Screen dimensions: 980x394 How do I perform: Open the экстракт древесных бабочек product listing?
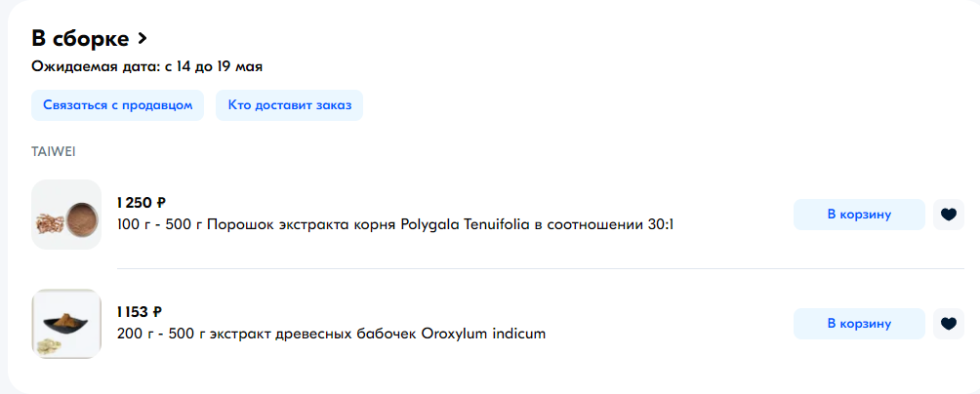click(x=331, y=334)
